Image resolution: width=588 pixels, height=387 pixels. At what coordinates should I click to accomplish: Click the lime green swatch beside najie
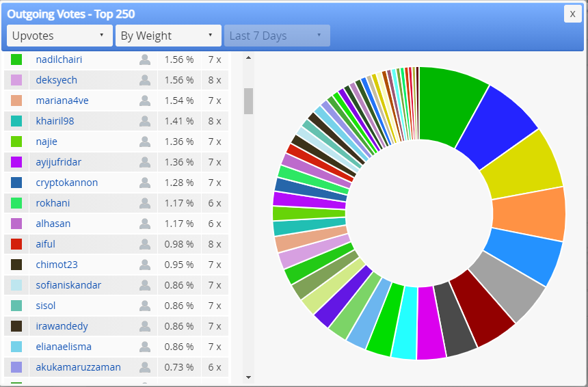coord(16,142)
